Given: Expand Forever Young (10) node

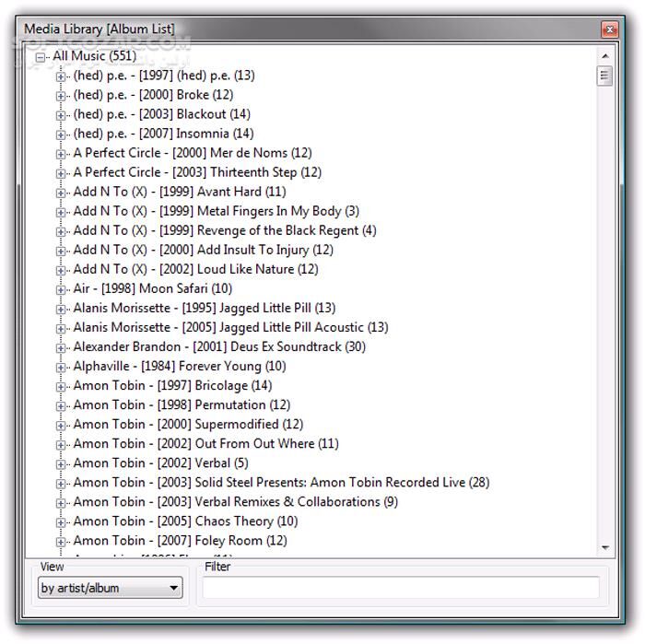Looking at the screenshot, I should click(61, 368).
